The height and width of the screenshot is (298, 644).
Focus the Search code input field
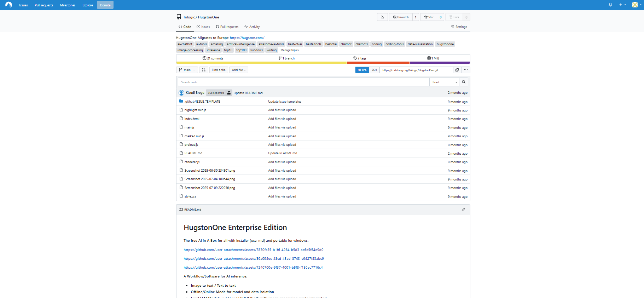tap(303, 82)
